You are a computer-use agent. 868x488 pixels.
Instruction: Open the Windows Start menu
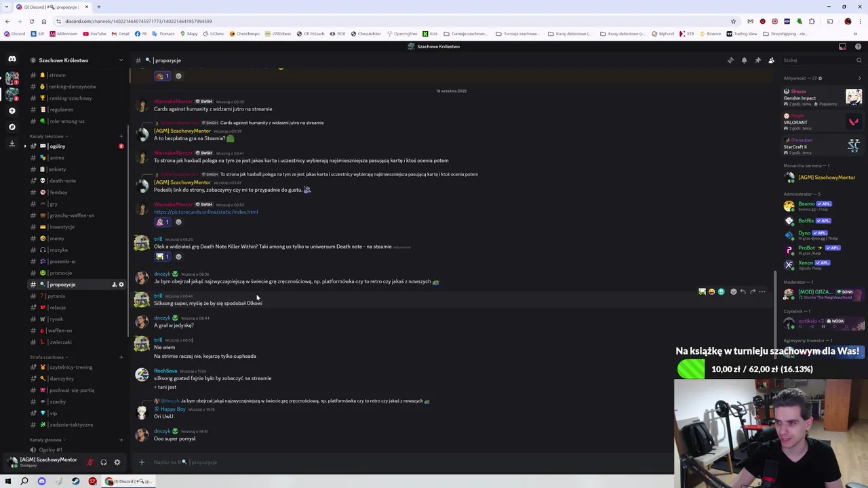[x=8, y=481]
